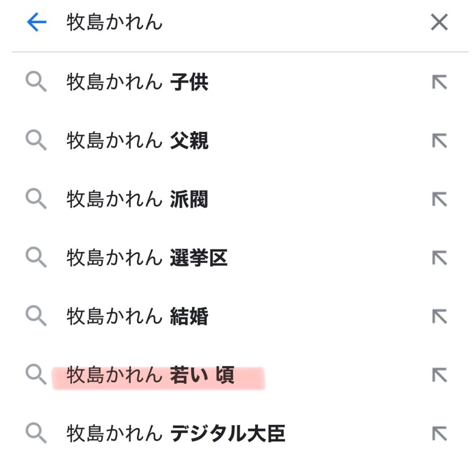Click the search field containing 牧島かれん

(232, 22)
